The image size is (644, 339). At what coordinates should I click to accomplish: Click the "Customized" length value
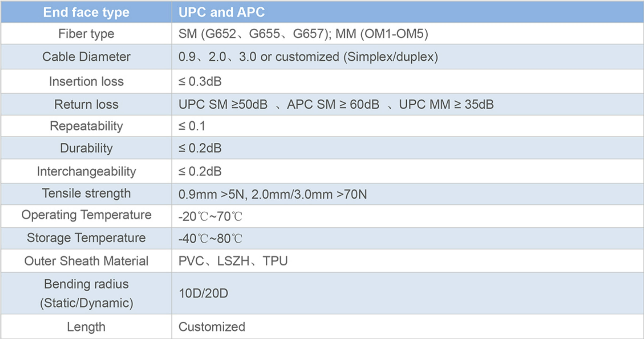click(212, 327)
